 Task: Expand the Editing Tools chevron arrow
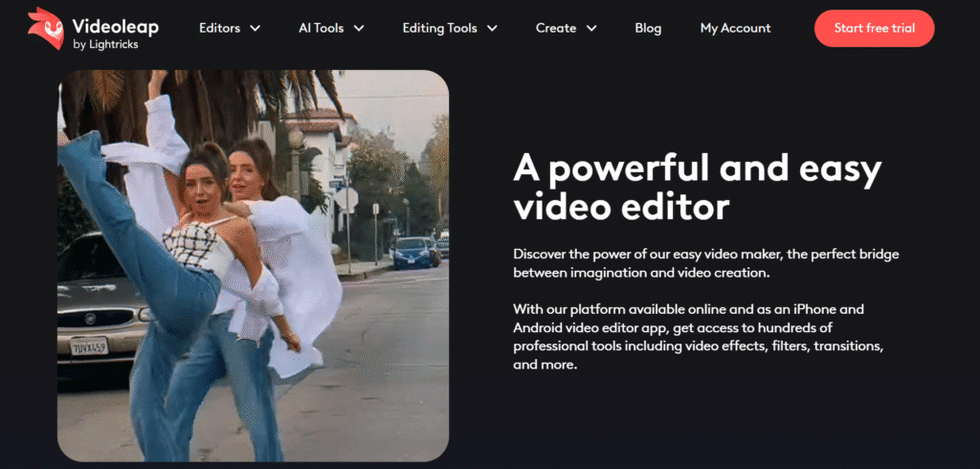click(x=492, y=28)
